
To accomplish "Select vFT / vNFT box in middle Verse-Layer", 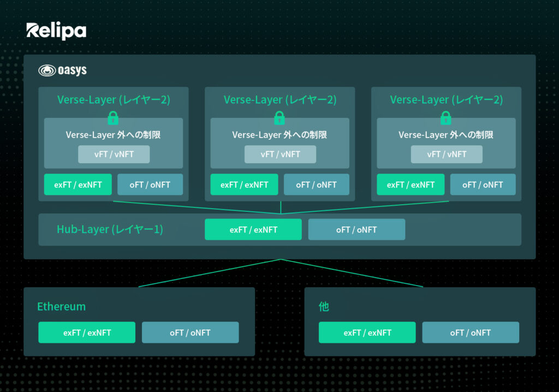I will pyautogui.click(x=280, y=154).
